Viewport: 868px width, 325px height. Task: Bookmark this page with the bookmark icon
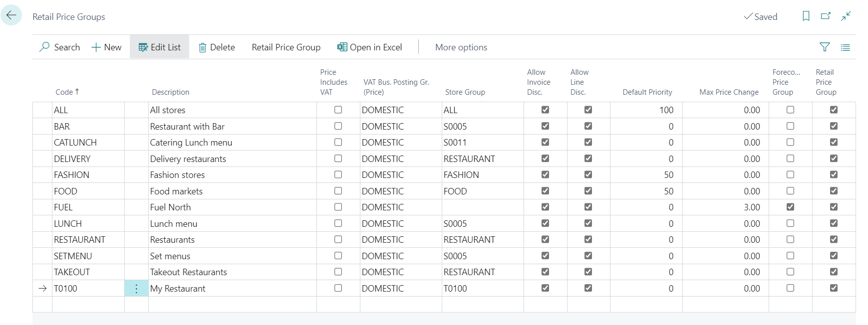(x=806, y=16)
